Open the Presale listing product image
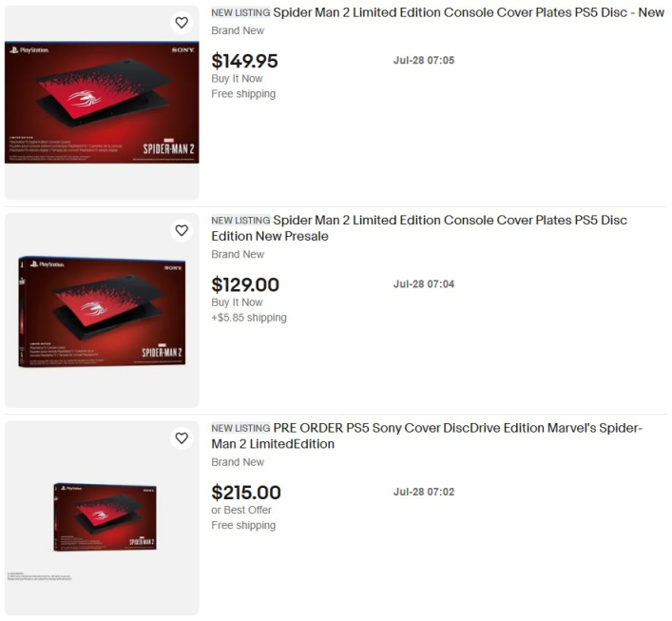This screenshot has height=621, width=672. 102,311
